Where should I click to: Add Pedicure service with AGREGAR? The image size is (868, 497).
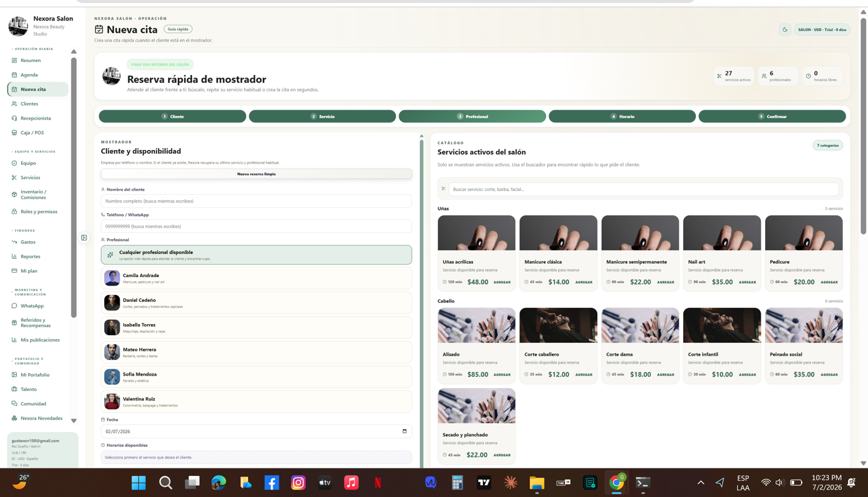click(x=830, y=282)
